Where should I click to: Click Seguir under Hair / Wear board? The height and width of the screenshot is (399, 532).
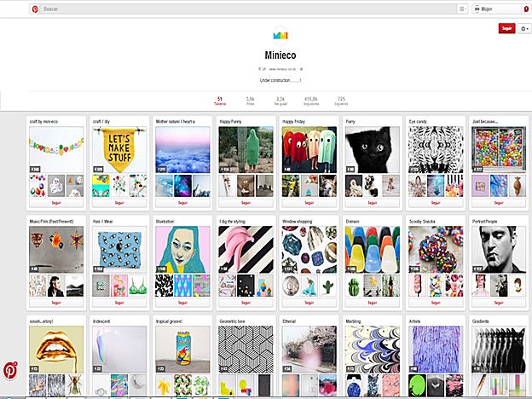pos(119,303)
